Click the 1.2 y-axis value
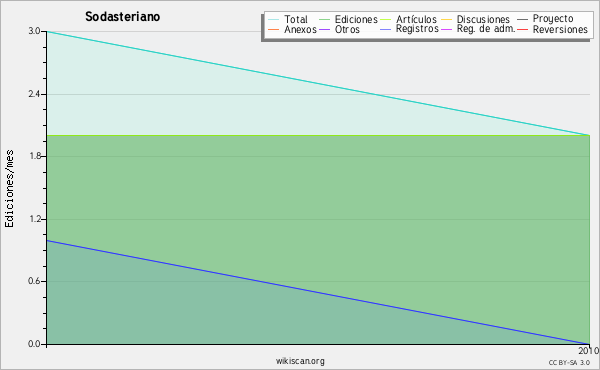This screenshot has height=370, width=600. tap(34, 219)
